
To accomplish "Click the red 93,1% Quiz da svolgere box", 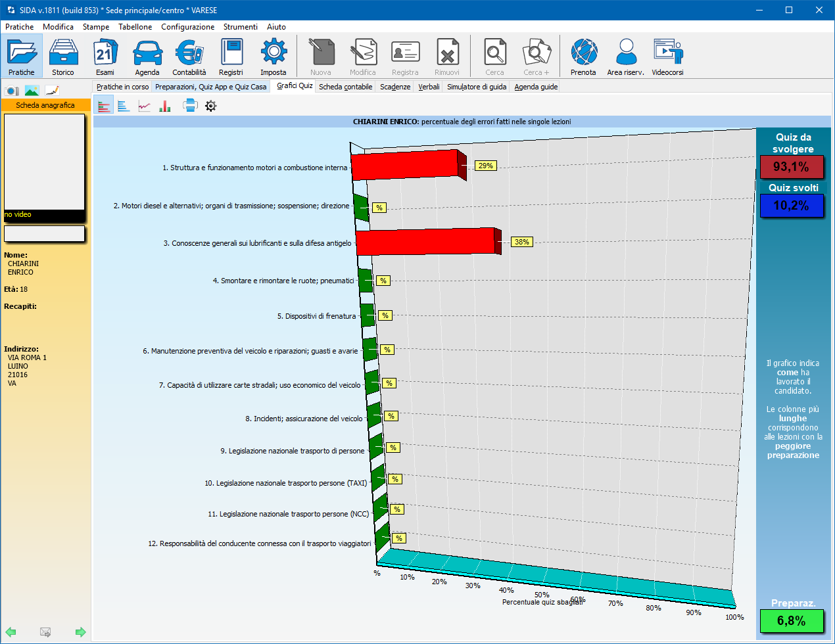I will pos(791,167).
